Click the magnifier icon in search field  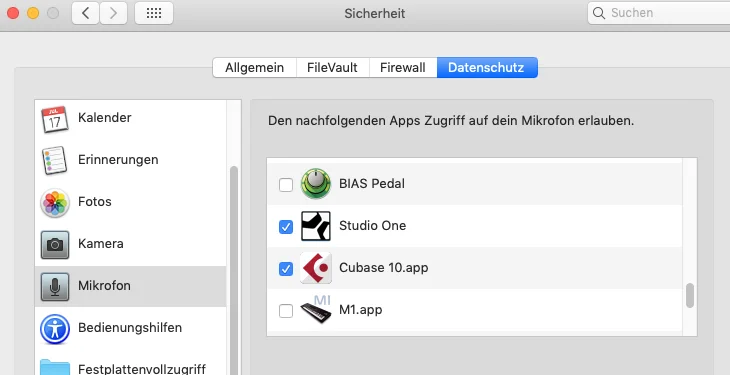click(x=599, y=13)
